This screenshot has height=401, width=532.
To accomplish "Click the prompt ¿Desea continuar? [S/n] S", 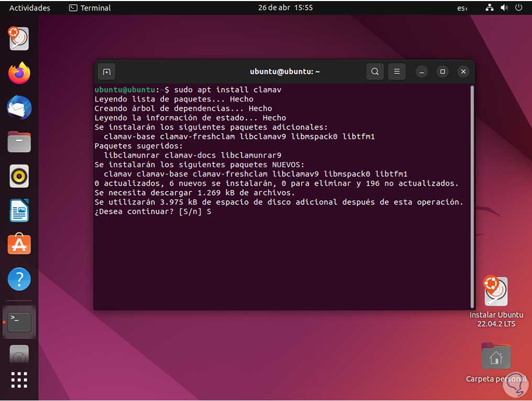I will pos(153,212).
